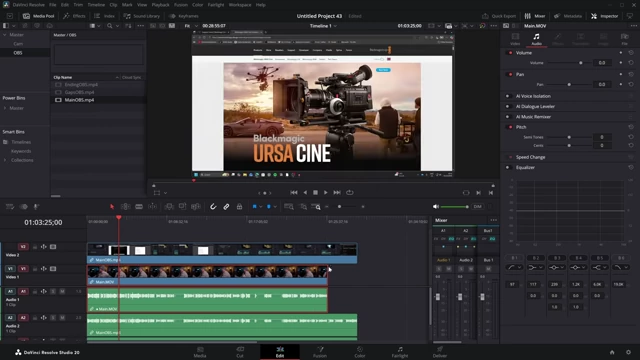Activate the Blade Edit Mode tool
The width and height of the screenshot is (640, 360).
pyautogui.click(x=139, y=207)
